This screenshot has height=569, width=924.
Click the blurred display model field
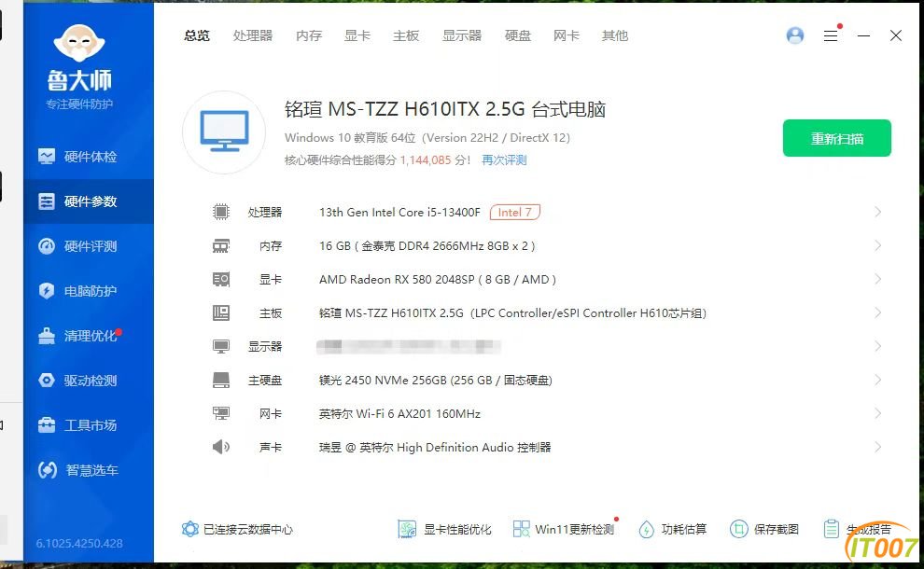click(409, 346)
